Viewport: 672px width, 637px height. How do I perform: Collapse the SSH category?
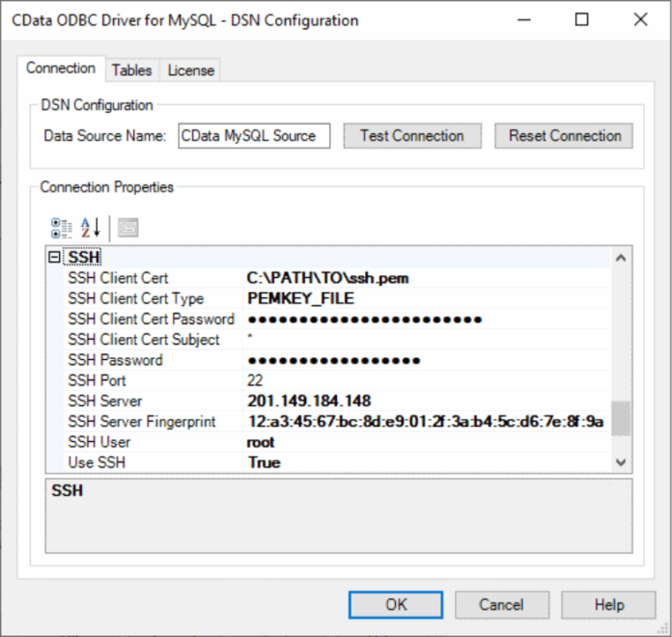click(54, 258)
